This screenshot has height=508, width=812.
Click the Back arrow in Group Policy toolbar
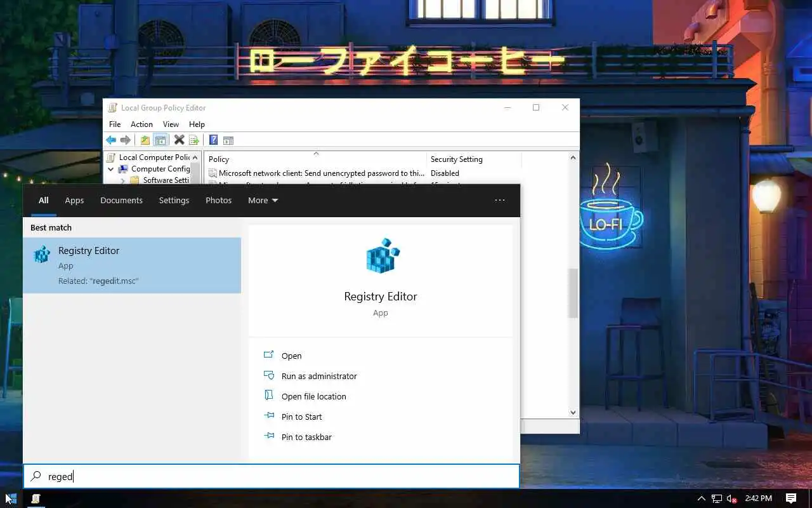[x=111, y=140]
